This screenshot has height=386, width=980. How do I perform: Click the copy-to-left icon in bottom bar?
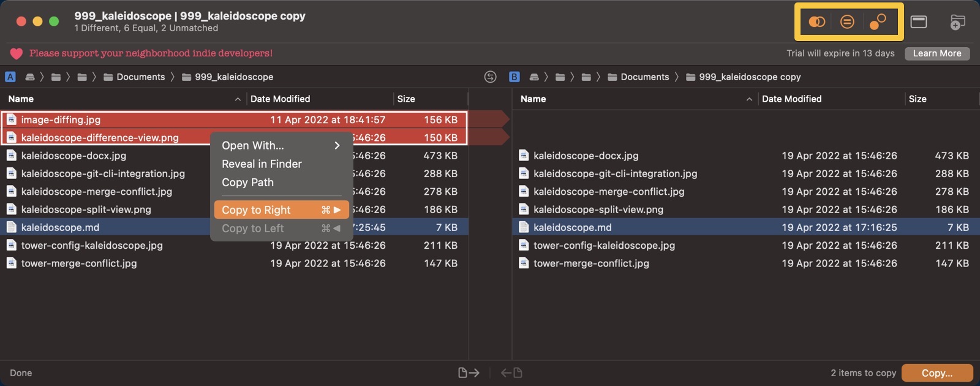coord(511,373)
